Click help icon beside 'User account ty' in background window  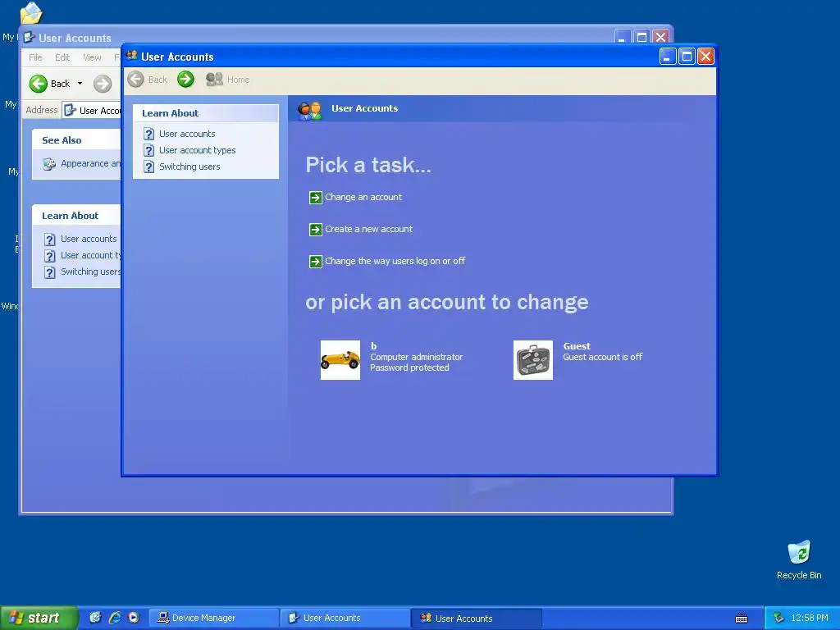tap(49, 256)
